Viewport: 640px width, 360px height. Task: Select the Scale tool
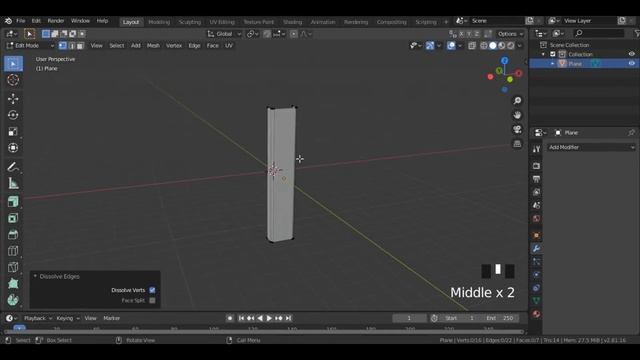click(13, 131)
